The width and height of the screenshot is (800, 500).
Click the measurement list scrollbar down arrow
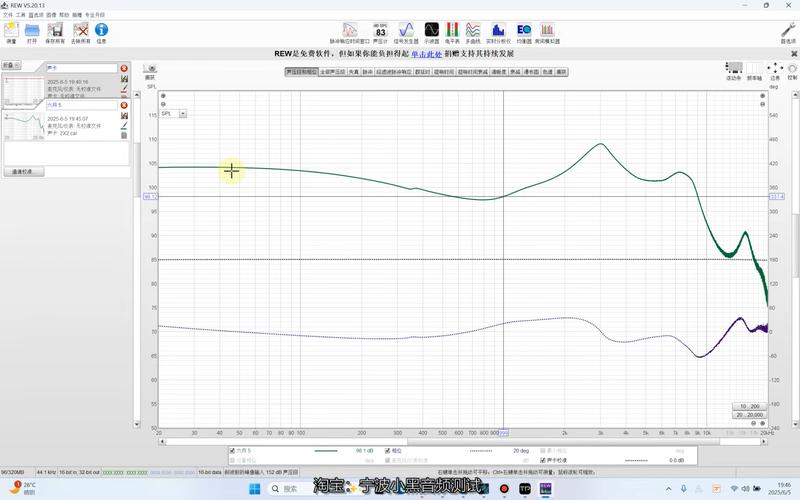136,424
